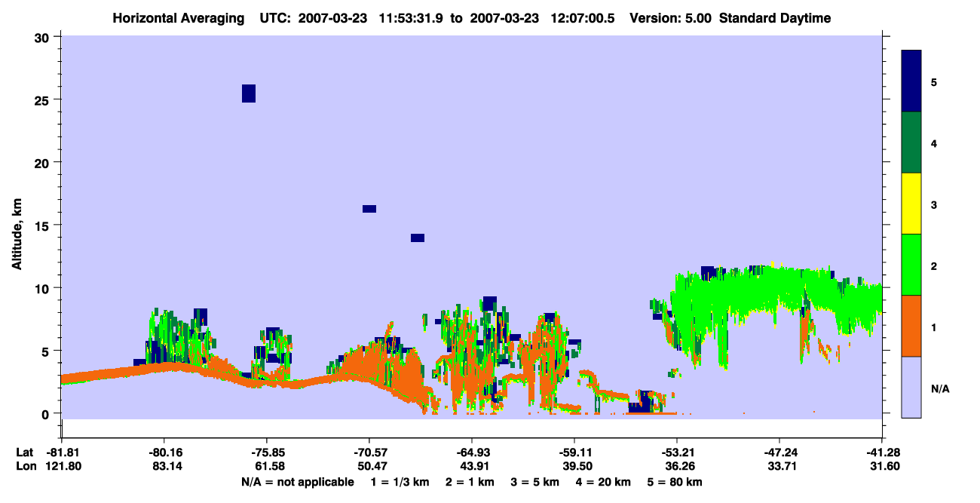
Task: Click the lavender N/A color bar segment
Action: 911,387
